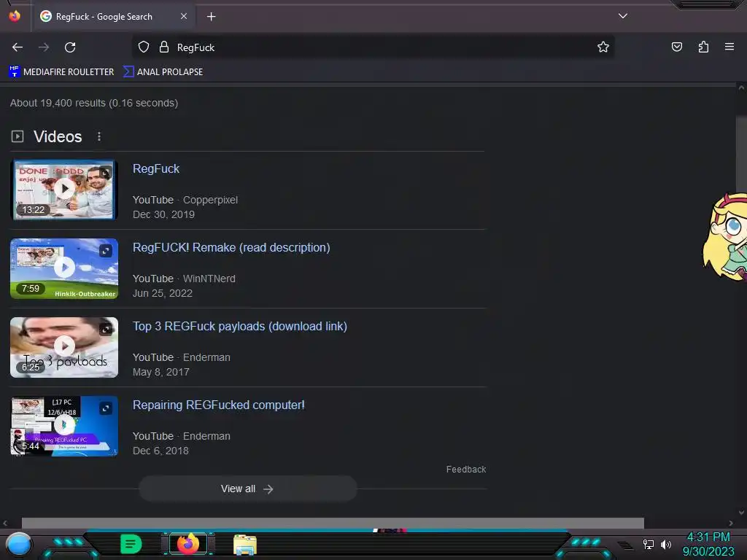Expand preview icon on RegFUCK Remake thumbnail
747x560 pixels.
click(106, 251)
